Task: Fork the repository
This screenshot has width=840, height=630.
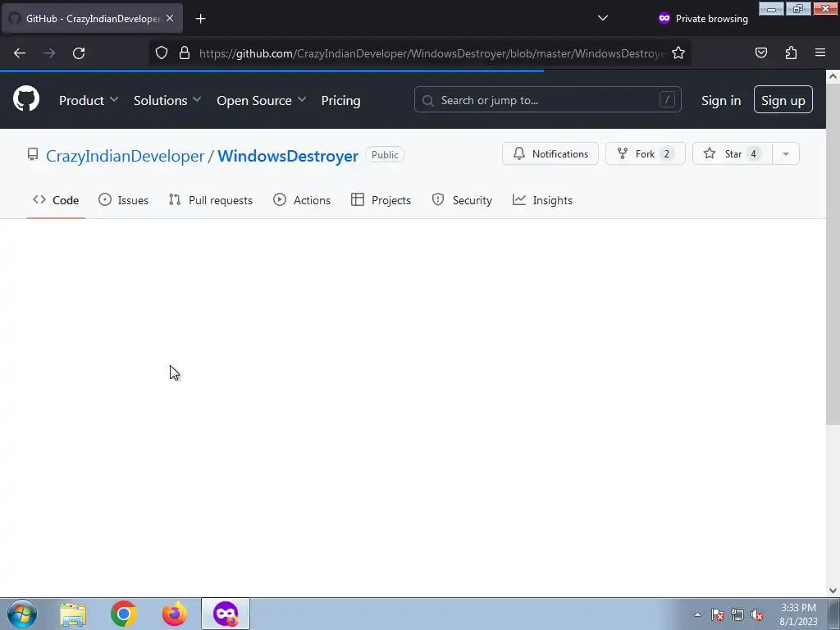Action: 645,153
